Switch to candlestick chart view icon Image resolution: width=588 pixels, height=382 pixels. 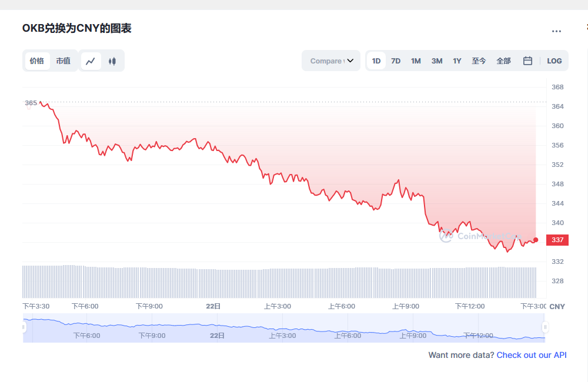tap(112, 61)
